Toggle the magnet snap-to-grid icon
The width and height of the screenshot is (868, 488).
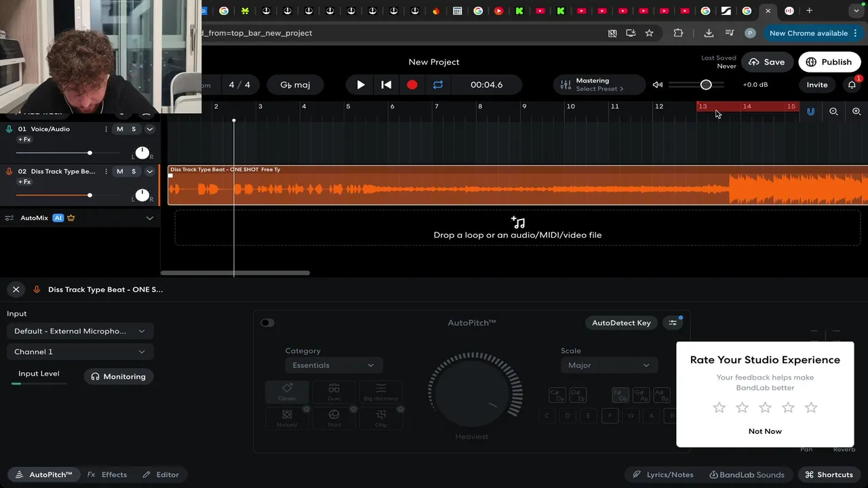click(x=810, y=112)
